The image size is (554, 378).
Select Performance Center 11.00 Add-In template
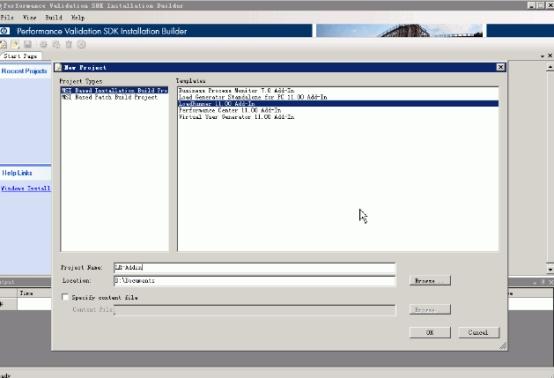point(230,110)
